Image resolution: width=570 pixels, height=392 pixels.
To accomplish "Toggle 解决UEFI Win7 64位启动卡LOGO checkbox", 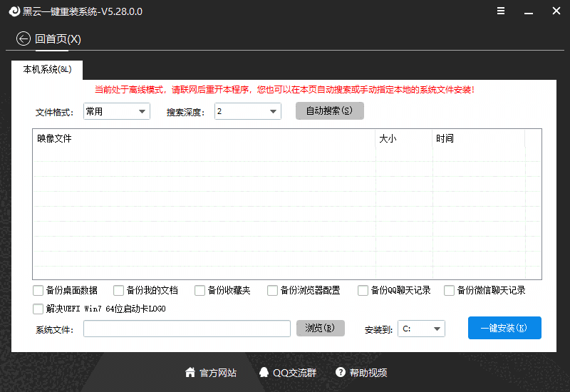I will tap(38, 309).
